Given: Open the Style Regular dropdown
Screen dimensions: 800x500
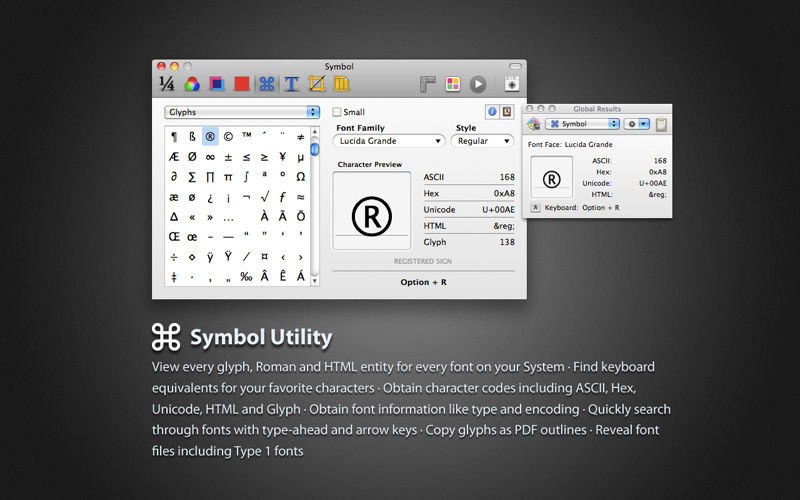Looking at the screenshot, I should pyautogui.click(x=482, y=141).
